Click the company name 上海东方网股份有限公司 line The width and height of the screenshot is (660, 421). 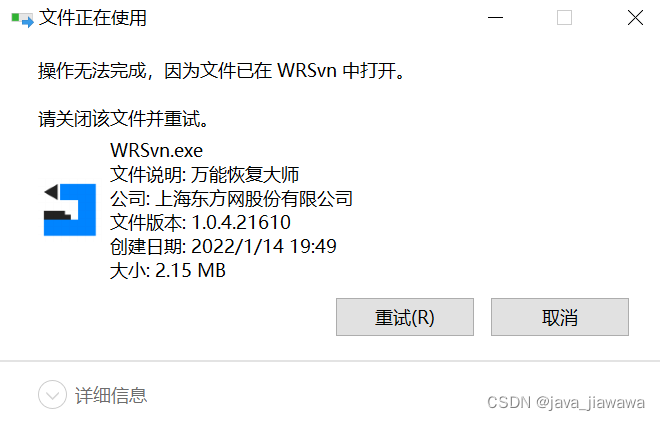(x=231, y=198)
